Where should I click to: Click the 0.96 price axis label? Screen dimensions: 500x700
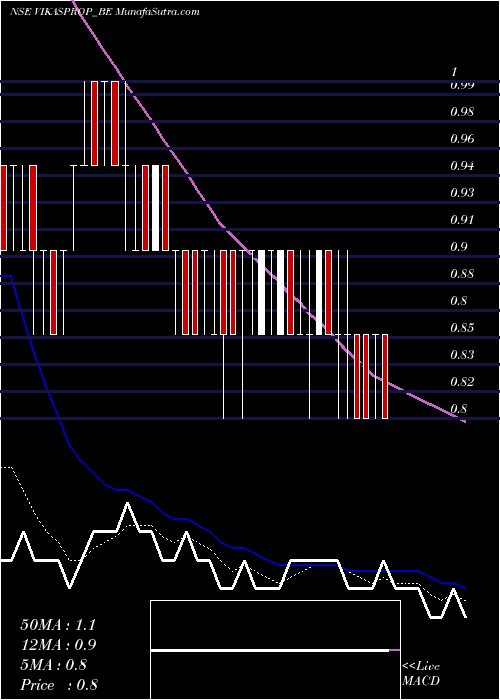[x=462, y=139]
